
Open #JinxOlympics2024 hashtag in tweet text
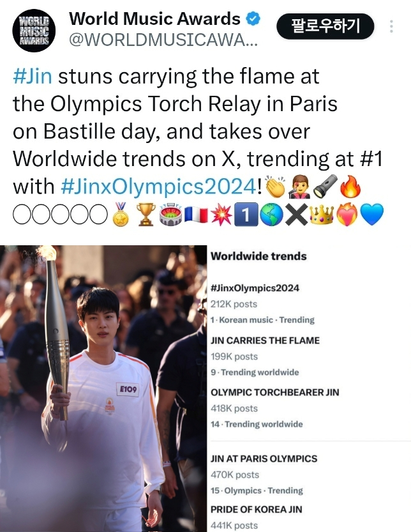159,186
